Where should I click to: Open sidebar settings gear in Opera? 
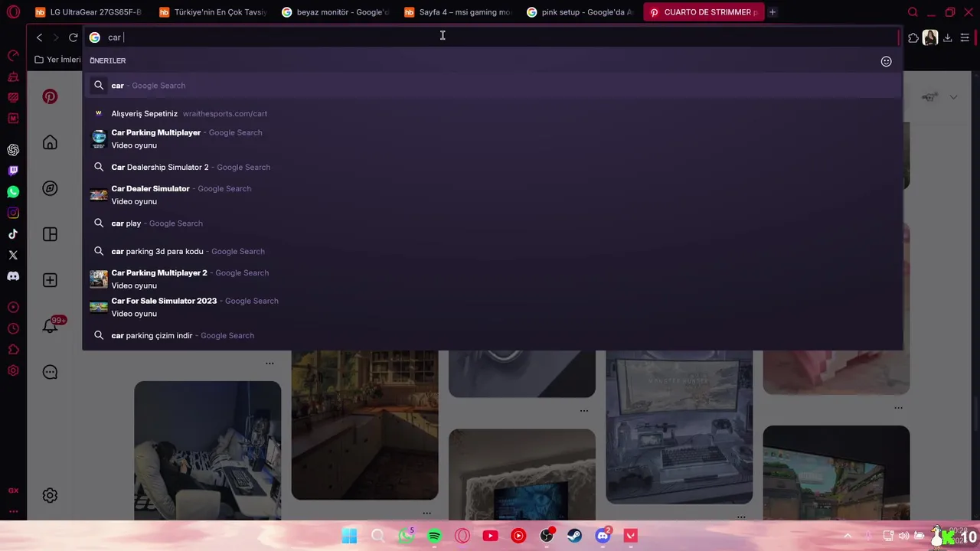13,370
